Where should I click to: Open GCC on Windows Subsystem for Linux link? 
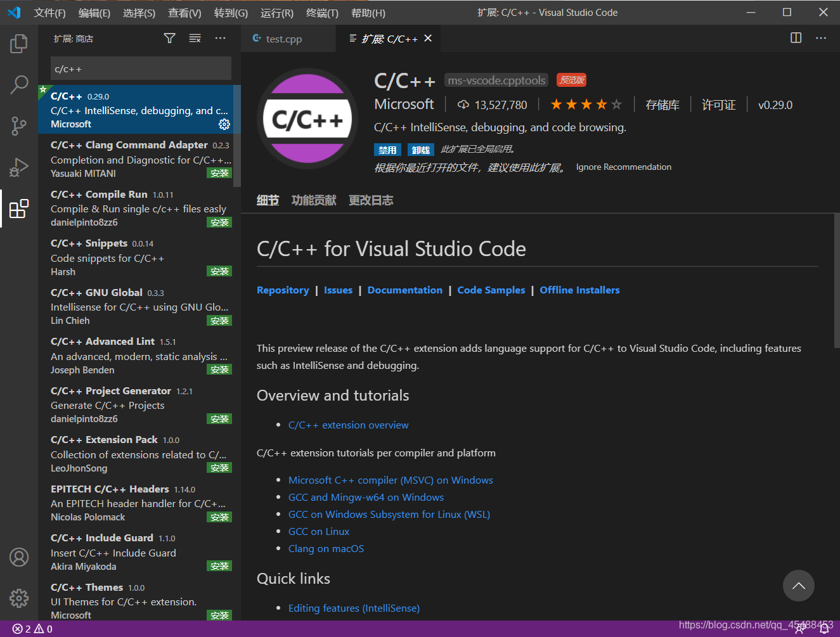[x=389, y=514]
